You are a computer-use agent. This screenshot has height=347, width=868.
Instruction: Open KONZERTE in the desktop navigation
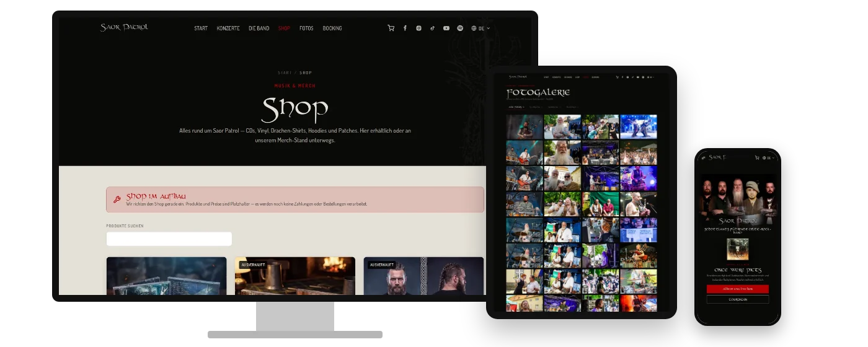pyautogui.click(x=228, y=29)
